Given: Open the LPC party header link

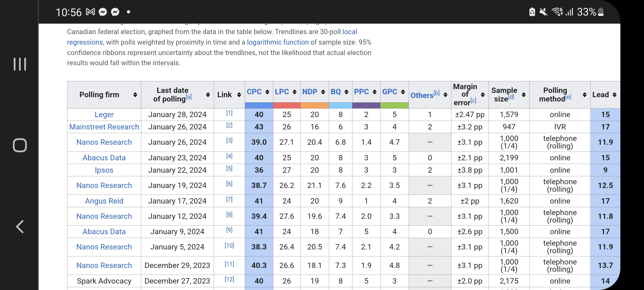Looking at the screenshot, I should 282,92.
